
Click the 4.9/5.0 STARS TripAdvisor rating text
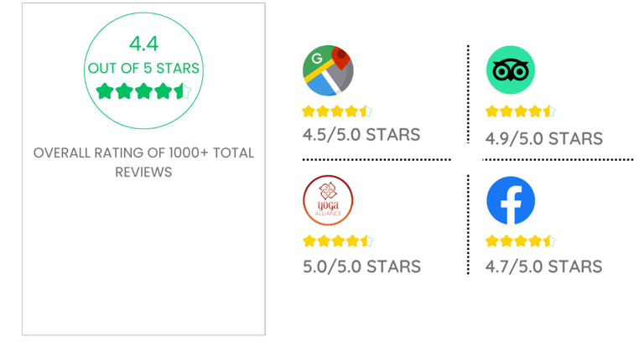543,138
